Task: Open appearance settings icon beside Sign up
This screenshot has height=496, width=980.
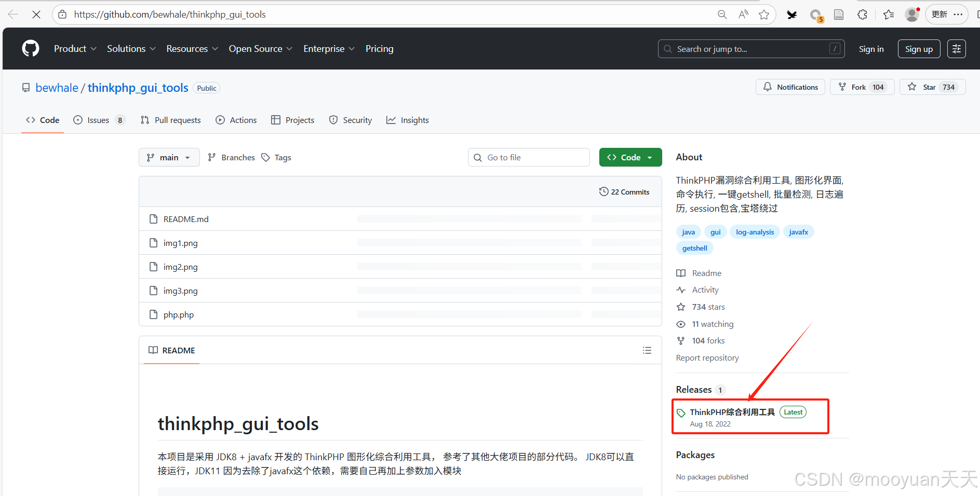Action: [x=957, y=49]
